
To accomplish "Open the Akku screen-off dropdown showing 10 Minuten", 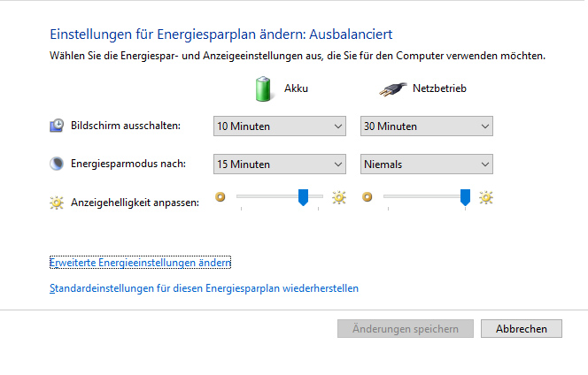I will pyautogui.click(x=279, y=126).
